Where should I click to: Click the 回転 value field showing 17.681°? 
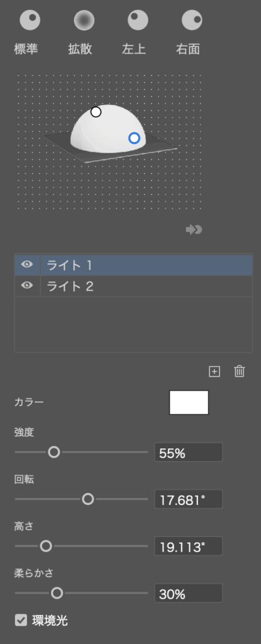(188, 499)
